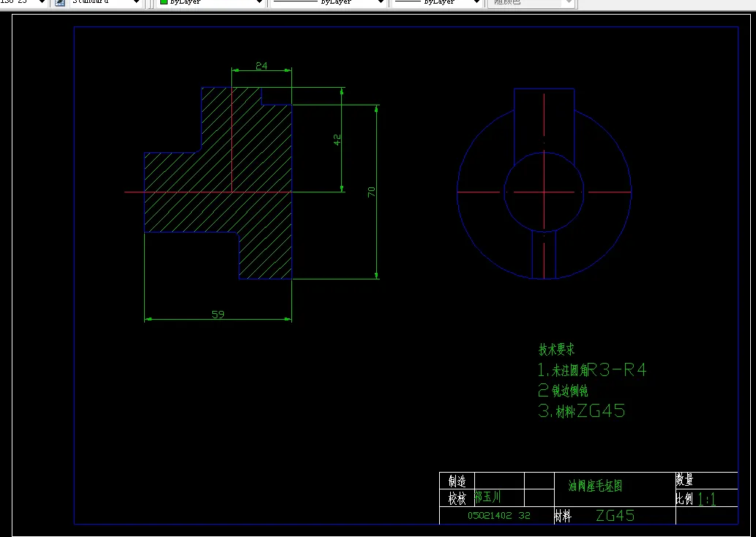
Task: Select the 42 dimension text
Action: tap(337, 140)
